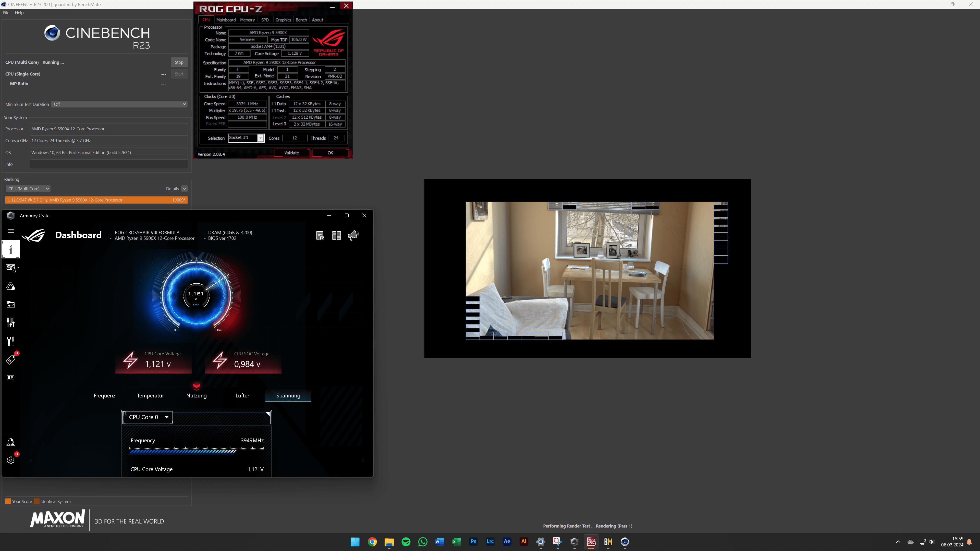The height and width of the screenshot is (551, 980).
Task: Switch to Lüfter tab in Dashboard
Action: pyautogui.click(x=242, y=395)
